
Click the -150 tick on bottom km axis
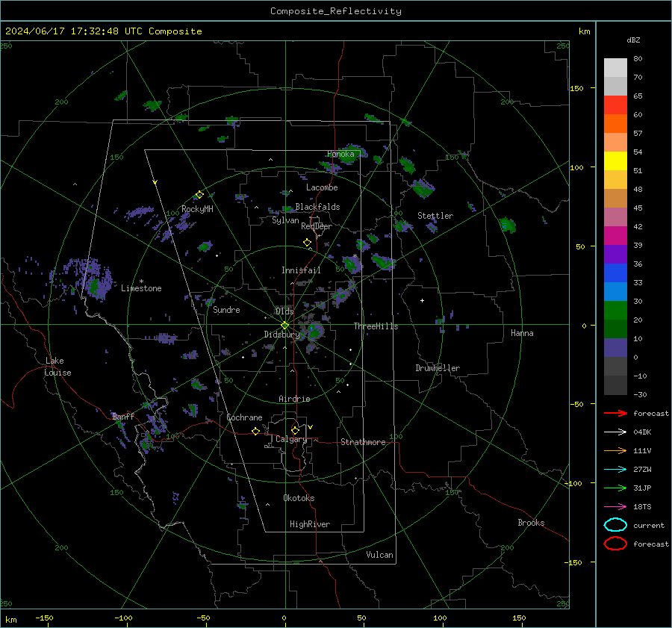point(44,618)
